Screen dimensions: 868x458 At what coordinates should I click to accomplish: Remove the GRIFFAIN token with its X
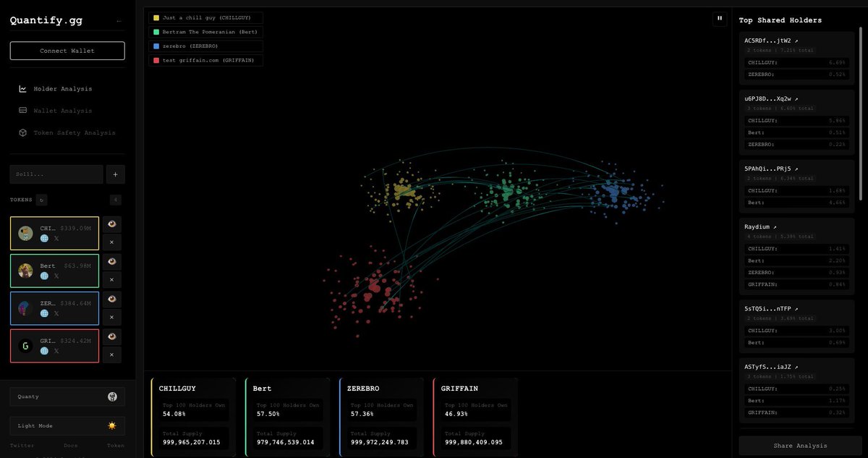[x=111, y=355]
